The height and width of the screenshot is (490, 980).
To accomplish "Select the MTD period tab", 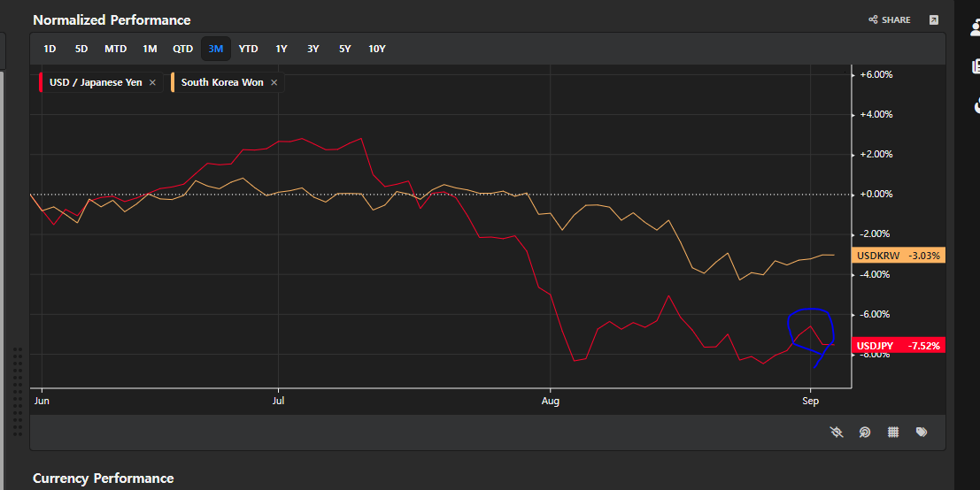I will tap(115, 49).
